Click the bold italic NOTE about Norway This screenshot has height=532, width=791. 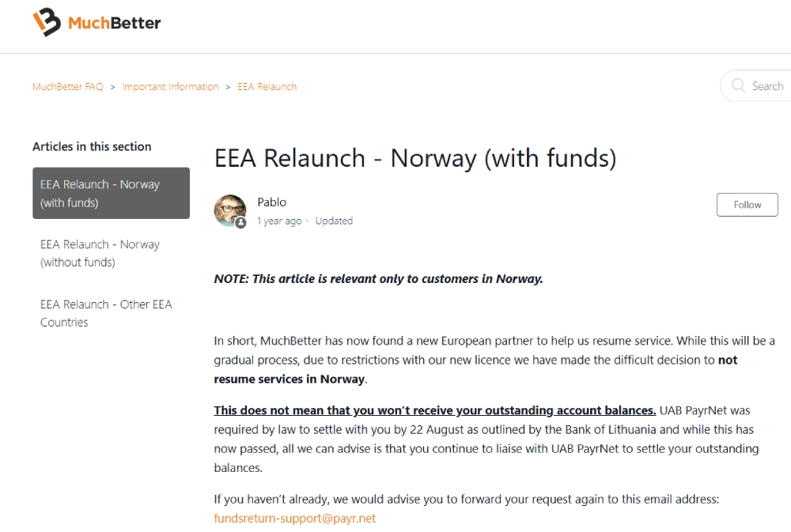[379, 278]
